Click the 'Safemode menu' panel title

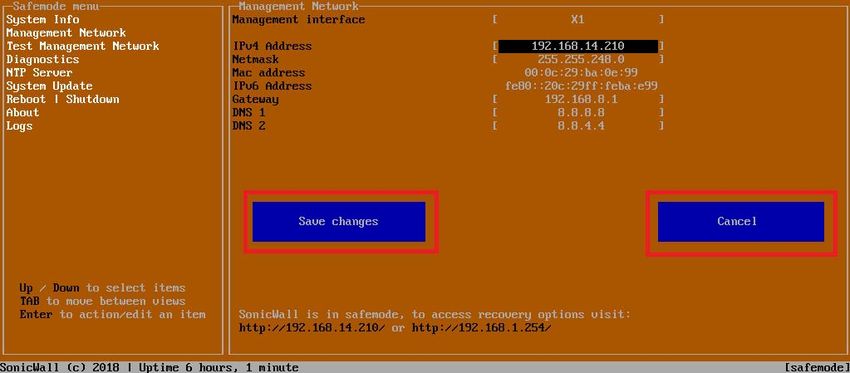click(x=56, y=7)
